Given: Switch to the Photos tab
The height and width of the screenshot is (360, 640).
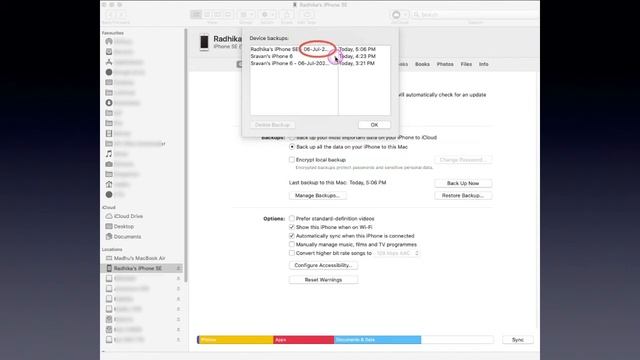Looking at the screenshot, I should [x=445, y=64].
